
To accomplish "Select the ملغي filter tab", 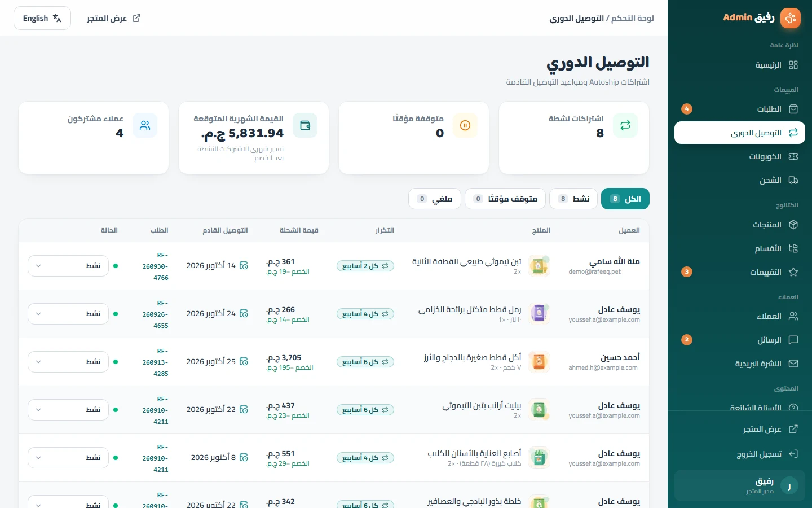I will pos(435,199).
